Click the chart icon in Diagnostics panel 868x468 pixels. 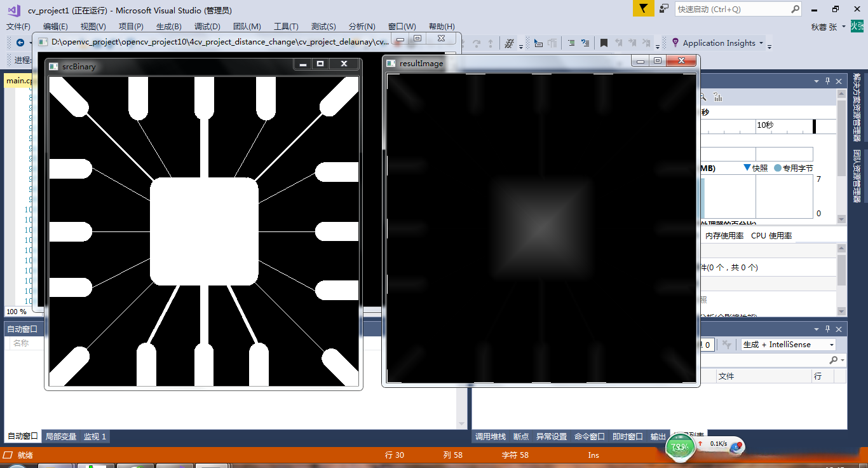pos(718,97)
